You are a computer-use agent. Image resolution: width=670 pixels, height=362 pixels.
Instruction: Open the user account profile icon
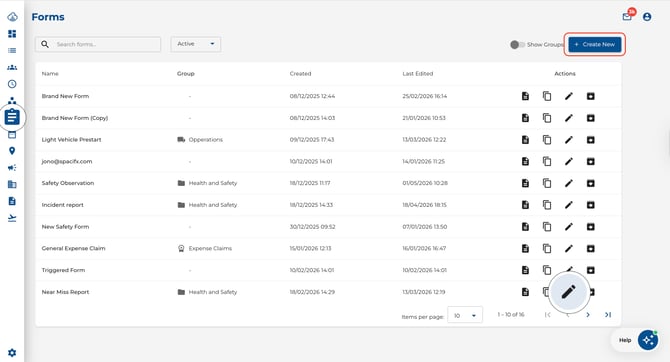(x=647, y=17)
